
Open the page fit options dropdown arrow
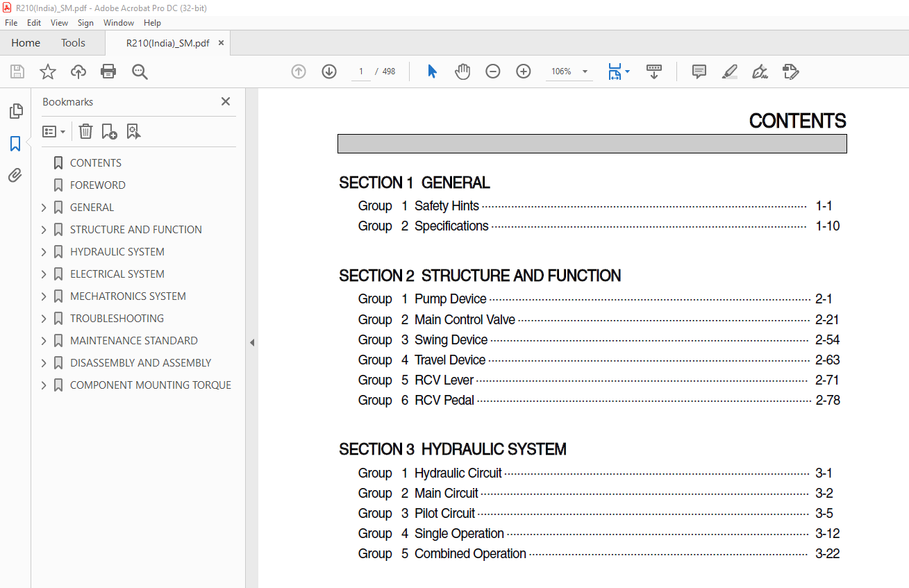pos(627,72)
